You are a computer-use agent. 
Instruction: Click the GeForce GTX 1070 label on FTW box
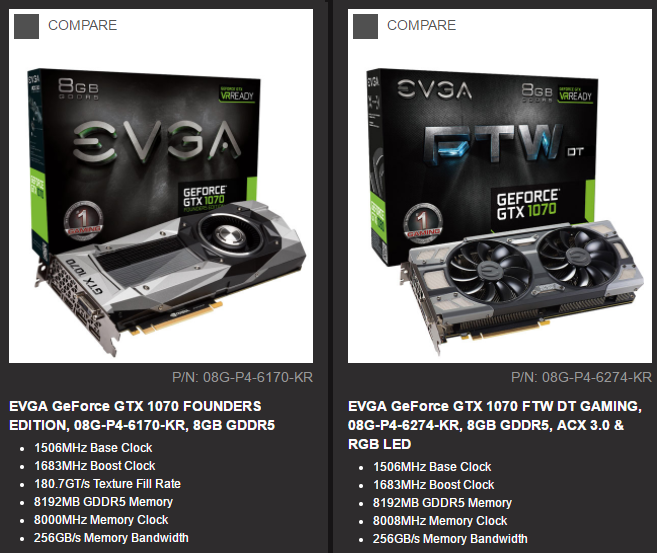point(528,204)
